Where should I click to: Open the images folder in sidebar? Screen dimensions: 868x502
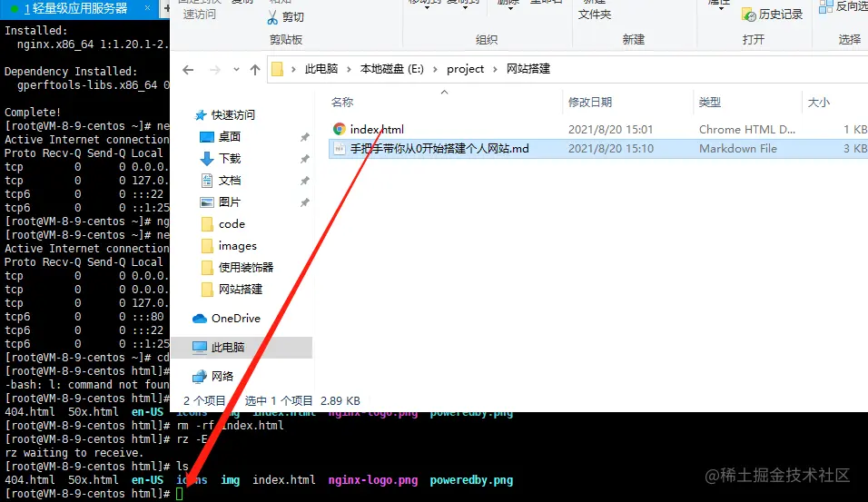pyautogui.click(x=238, y=246)
